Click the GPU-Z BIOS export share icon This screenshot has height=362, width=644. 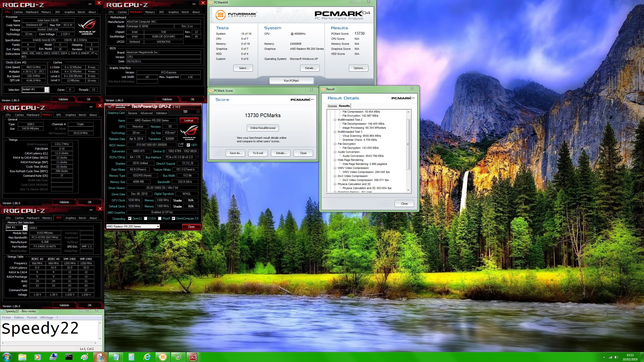click(x=181, y=145)
